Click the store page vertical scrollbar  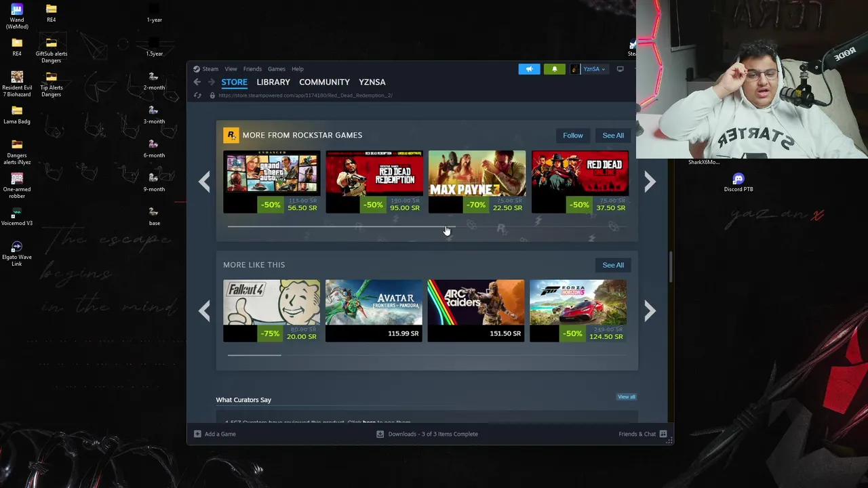click(x=671, y=267)
